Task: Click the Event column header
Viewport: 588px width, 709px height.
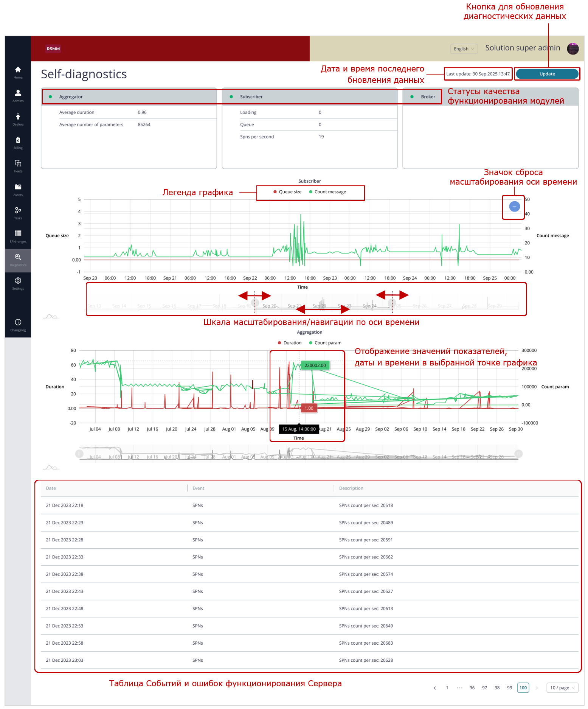Action: [261, 488]
